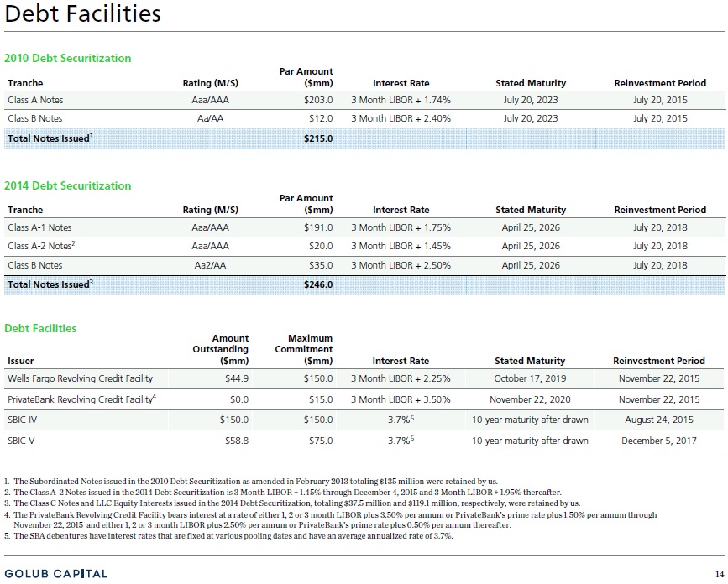728x584 pixels.
Task: Click the 2014 Debt Securitization heading
Action: [68, 186]
